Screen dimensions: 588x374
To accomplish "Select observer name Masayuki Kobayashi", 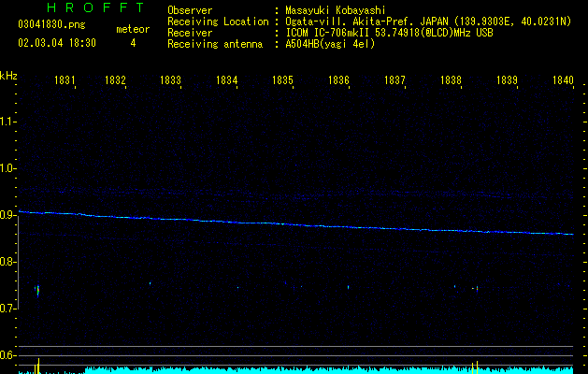I will [336, 10].
